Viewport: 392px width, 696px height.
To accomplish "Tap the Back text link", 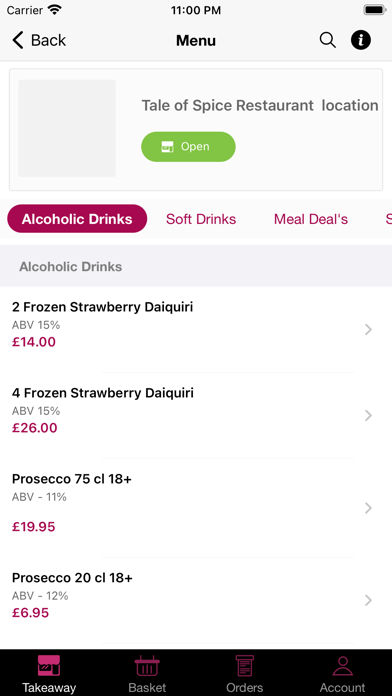I will coord(48,40).
